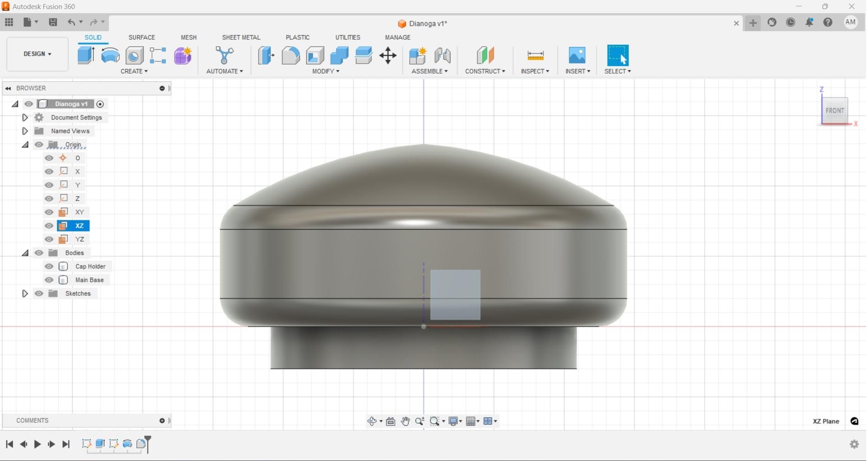Toggle visibility of the Origin folder
The width and height of the screenshot is (868, 461).
pyautogui.click(x=39, y=144)
